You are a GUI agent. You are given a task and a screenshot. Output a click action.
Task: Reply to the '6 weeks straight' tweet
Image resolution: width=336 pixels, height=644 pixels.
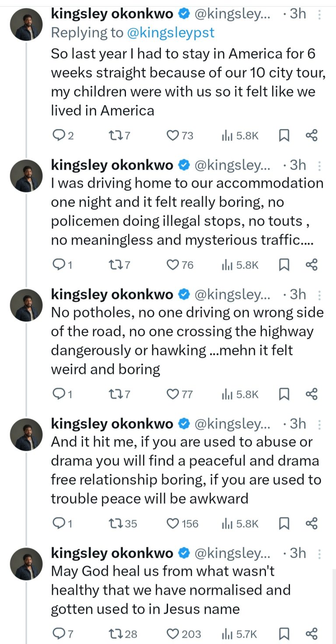(x=59, y=136)
